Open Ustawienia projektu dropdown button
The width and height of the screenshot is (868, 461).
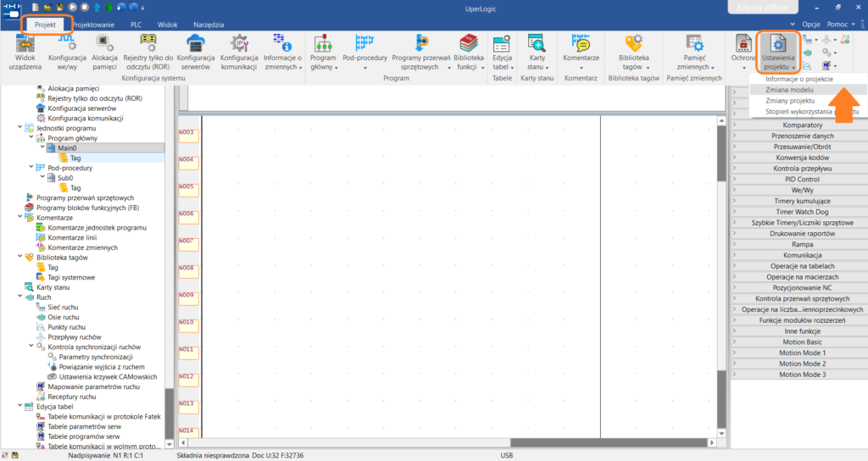point(778,52)
